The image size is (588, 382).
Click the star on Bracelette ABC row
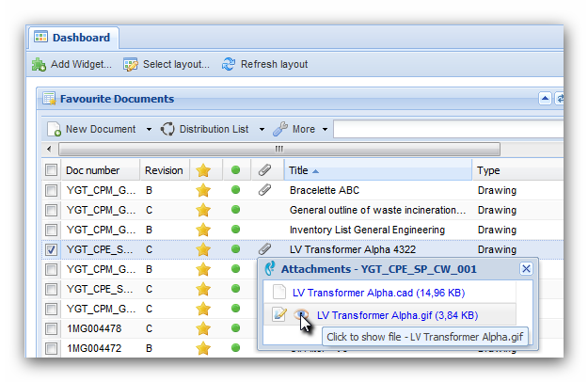tap(203, 190)
